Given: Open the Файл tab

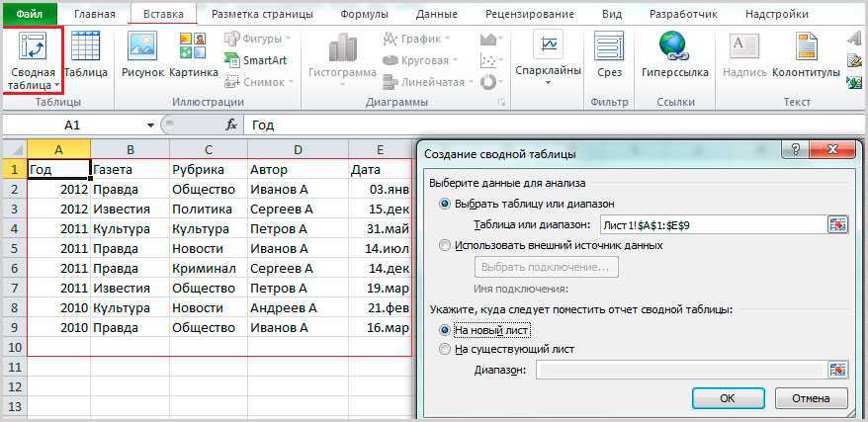Looking at the screenshot, I should [x=30, y=14].
